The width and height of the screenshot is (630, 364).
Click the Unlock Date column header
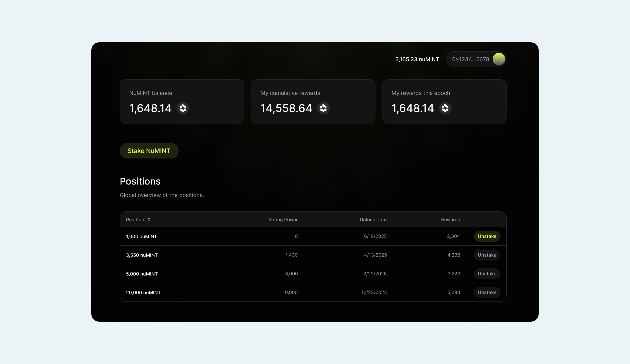pyautogui.click(x=373, y=219)
